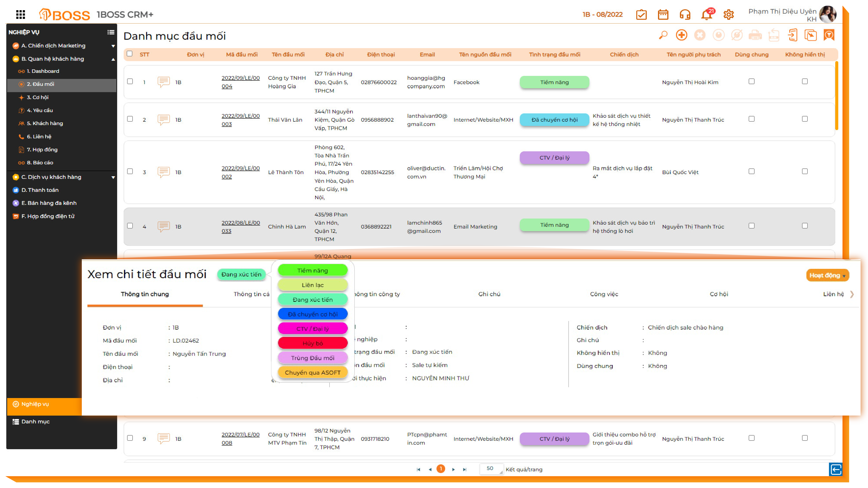This screenshot has height=488, width=868.
Task: Switch to the Ghi chú tab
Action: point(489,294)
